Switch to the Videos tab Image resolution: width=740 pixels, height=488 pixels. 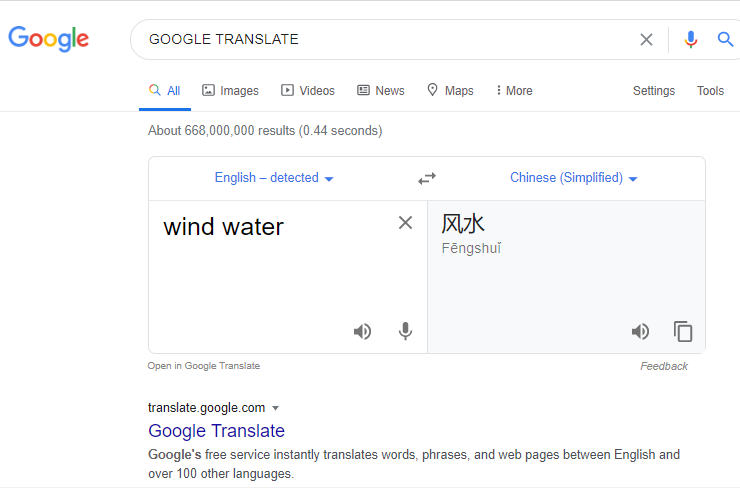point(308,91)
